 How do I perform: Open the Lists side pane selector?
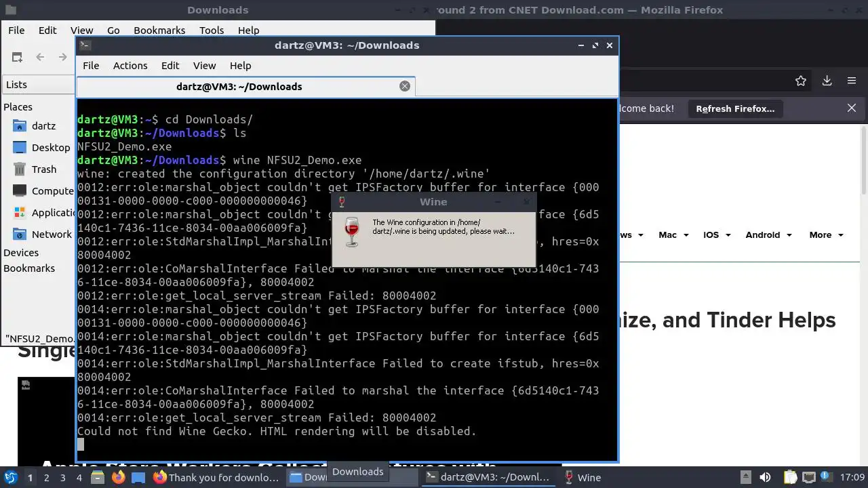(x=37, y=85)
